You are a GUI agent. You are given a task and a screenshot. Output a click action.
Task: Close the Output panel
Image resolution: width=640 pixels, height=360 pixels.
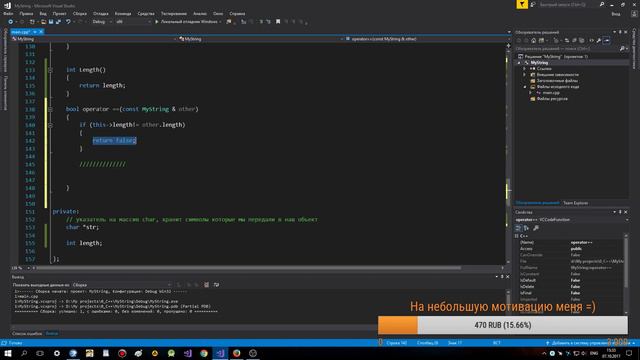coord(507,277)
